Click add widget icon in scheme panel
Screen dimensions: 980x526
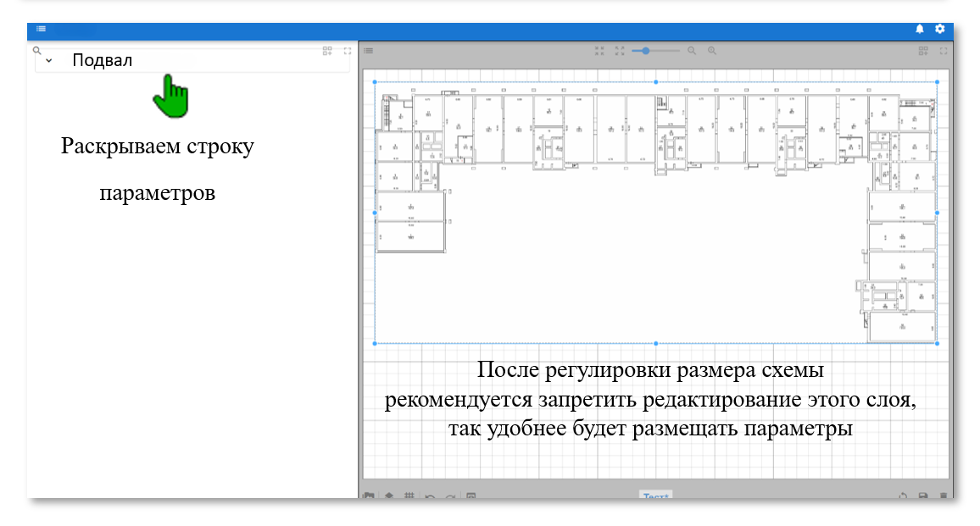(x=923, y=51)
